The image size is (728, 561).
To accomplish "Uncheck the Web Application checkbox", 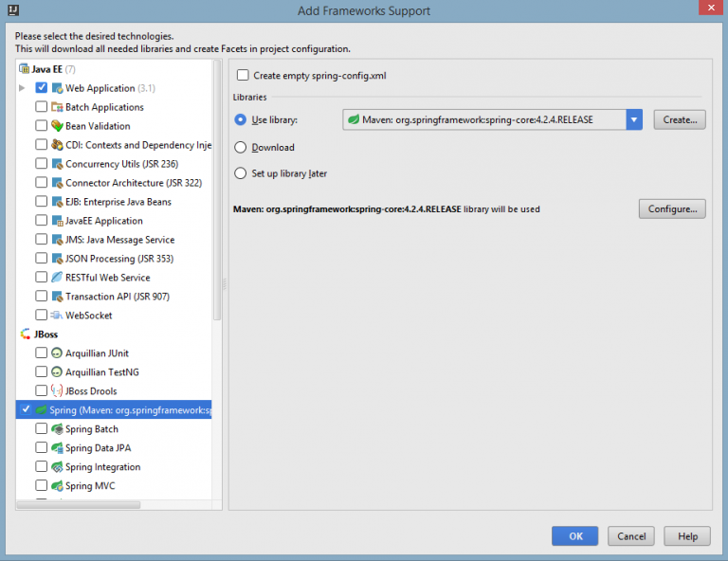I will [42, 88].
